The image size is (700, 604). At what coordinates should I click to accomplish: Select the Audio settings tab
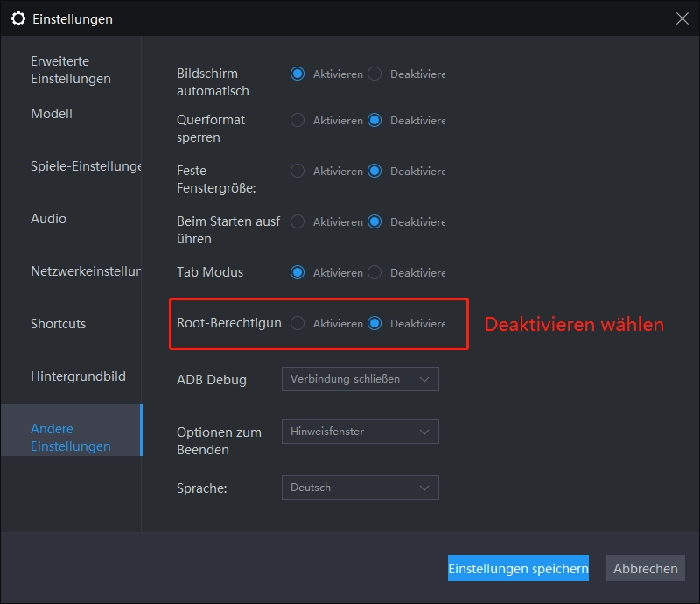[48, 219]
